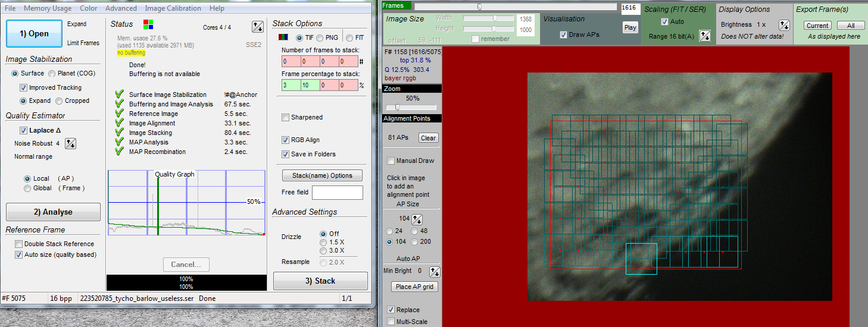Viewport: 868px width, 327px height.
Task: Adjust the Range 16 bit stepper
Action: [705, 36]
